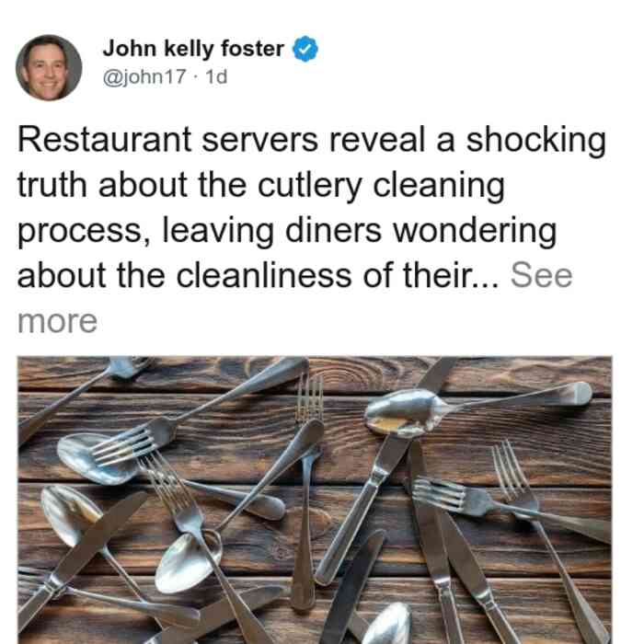
Task: Tap the word wondering in the post
Action: (475, 231)
